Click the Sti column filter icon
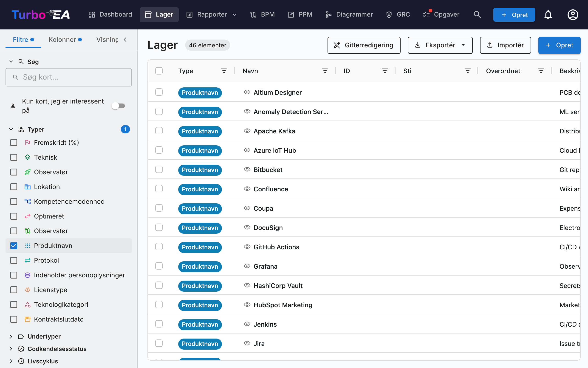This screenshot has height=368, width=588. [x=467, y=71]
